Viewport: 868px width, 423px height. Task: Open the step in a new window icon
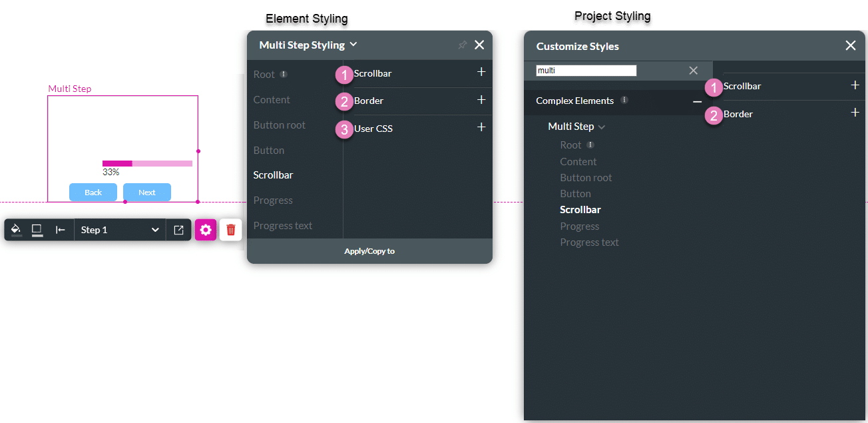[178, 229]
